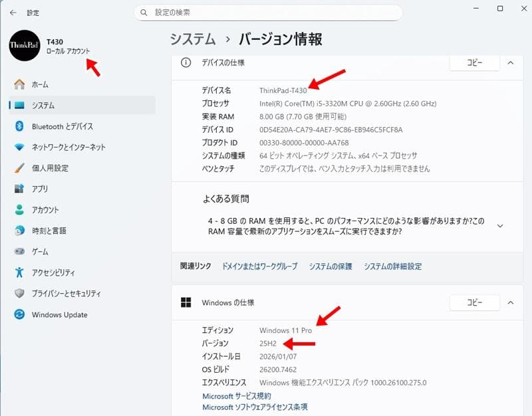This screenshot has height=416, width=532.
Task: Copy the Windows の仕様 details
Action: click(474, 302)
